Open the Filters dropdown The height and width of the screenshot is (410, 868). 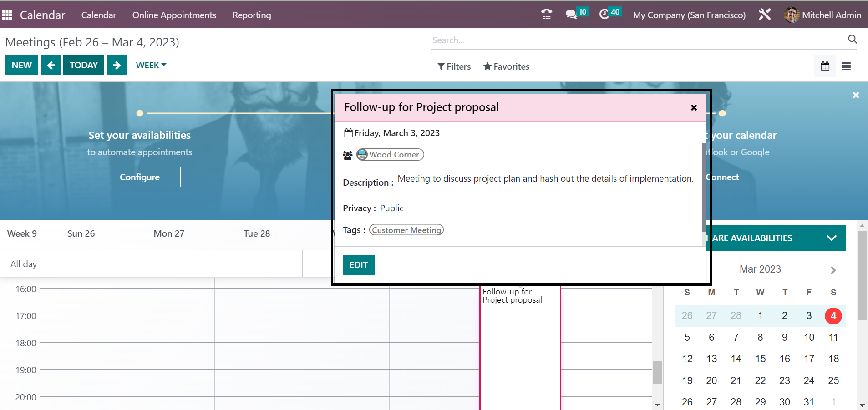(x=454, y=66)
